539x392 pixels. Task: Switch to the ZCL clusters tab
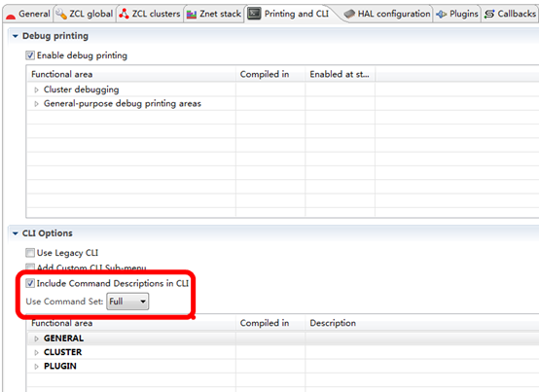(150, 14)
